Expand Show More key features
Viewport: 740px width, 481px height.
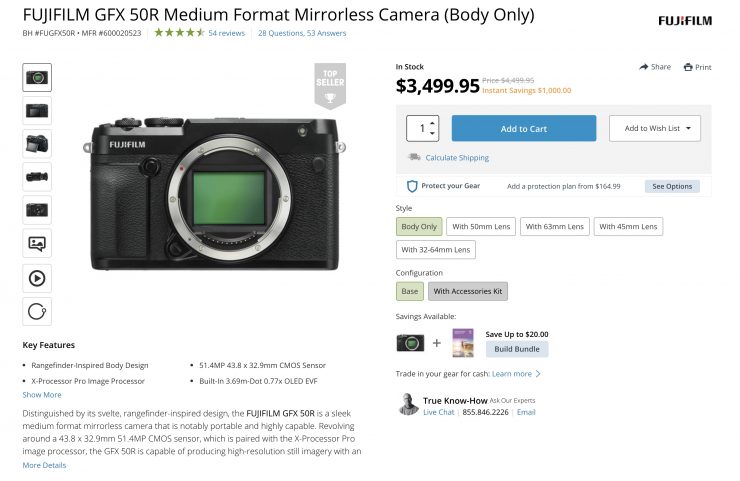pyautogui.click(x=42, y=395)
